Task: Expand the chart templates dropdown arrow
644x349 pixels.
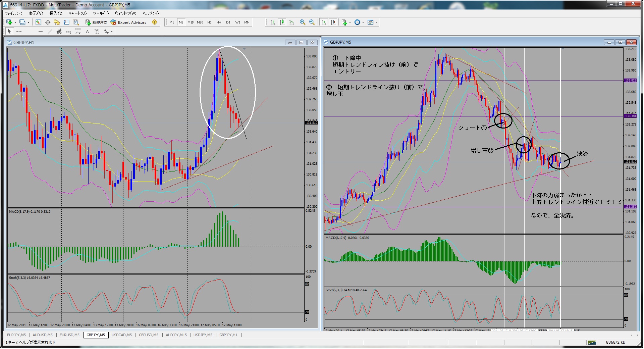Action: pos(376,22)
